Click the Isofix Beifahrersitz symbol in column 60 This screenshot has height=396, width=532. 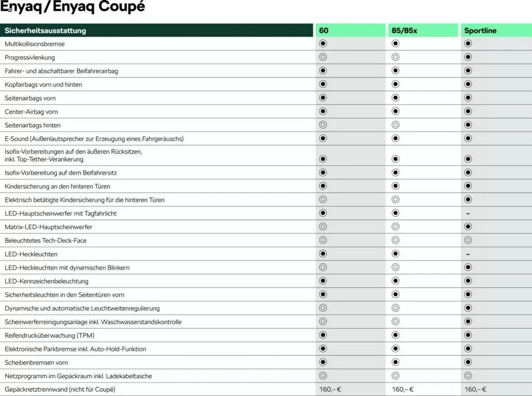pyautogui.click(x=323, y=173)
